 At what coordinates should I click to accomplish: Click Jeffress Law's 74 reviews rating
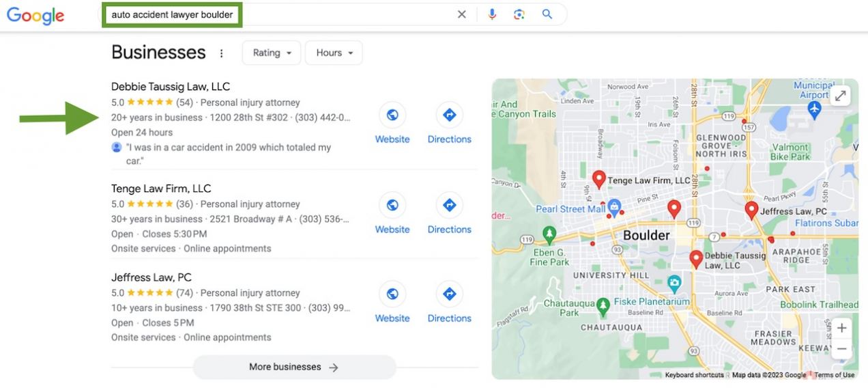(x=152, y=292)
